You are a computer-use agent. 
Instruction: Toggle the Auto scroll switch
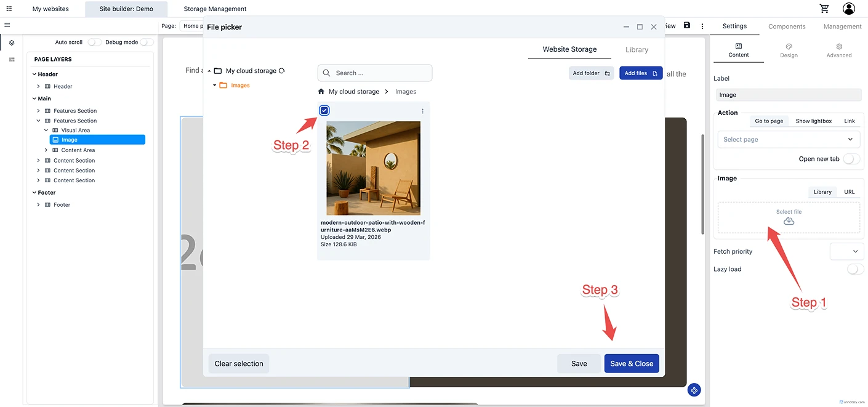coord(94,42)
